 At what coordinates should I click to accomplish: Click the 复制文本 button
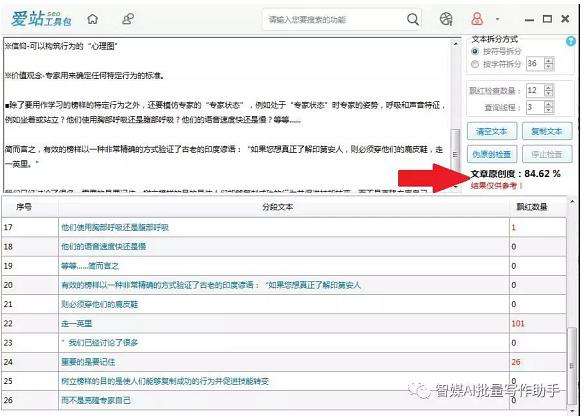pos(547,131)
